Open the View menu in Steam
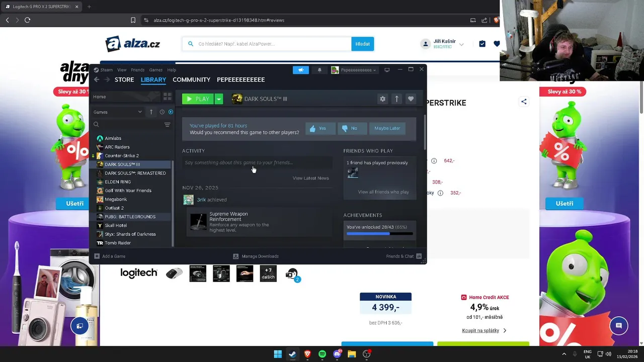Image resolution: width=644 pixels, height=362 pixels. pos(122,70)
